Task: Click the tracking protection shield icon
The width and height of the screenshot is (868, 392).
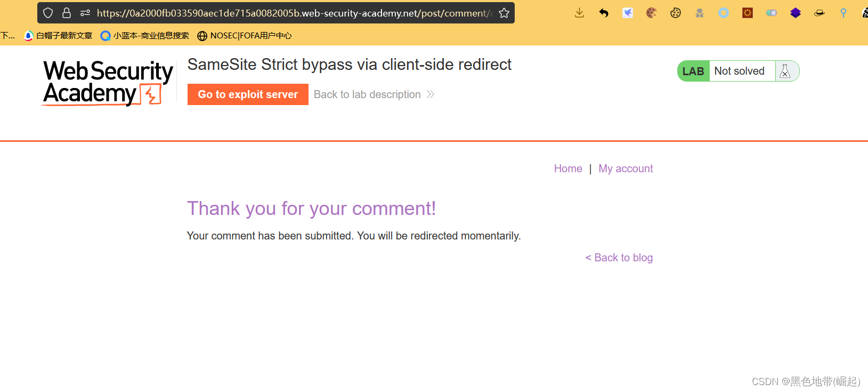Action: (x=48, y=13)
